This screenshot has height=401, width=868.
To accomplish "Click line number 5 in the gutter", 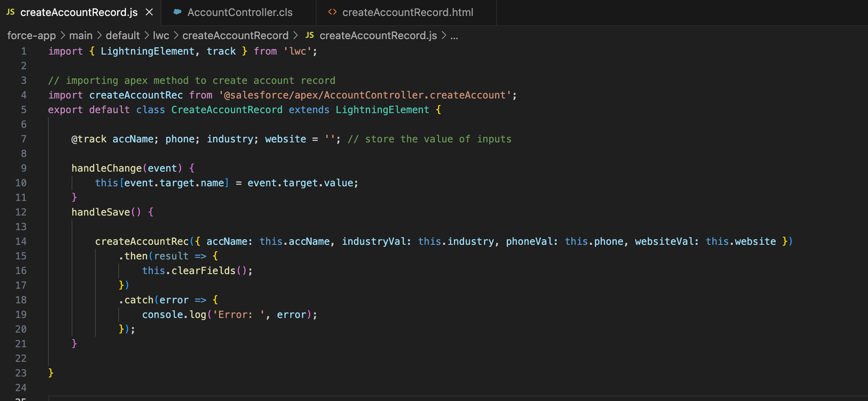I will (23, 110).
